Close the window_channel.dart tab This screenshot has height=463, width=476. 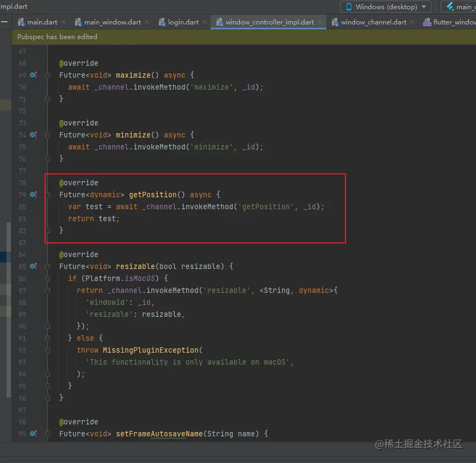click(x=412, y=22)
